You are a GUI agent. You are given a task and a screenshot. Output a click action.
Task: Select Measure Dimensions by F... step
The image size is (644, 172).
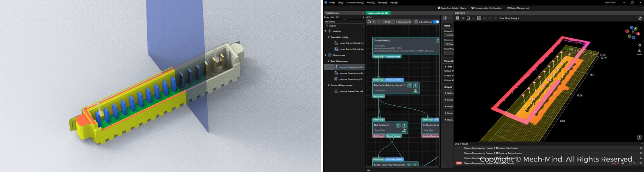pyautogui.click(x=349, y=67)
